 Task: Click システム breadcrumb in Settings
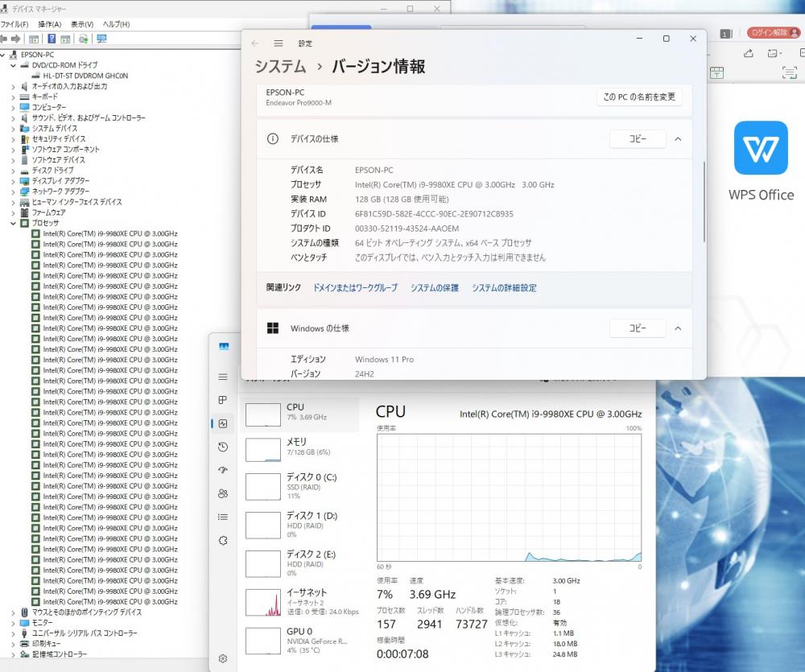coord(280,67)
